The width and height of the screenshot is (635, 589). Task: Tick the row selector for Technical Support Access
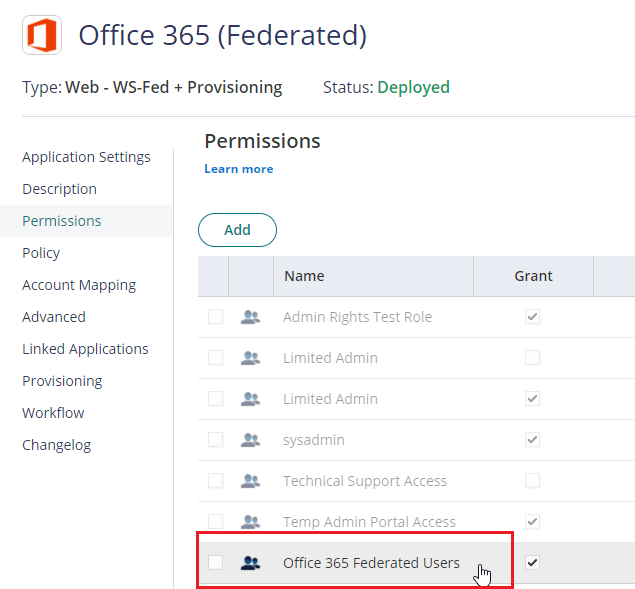[215, 481]
